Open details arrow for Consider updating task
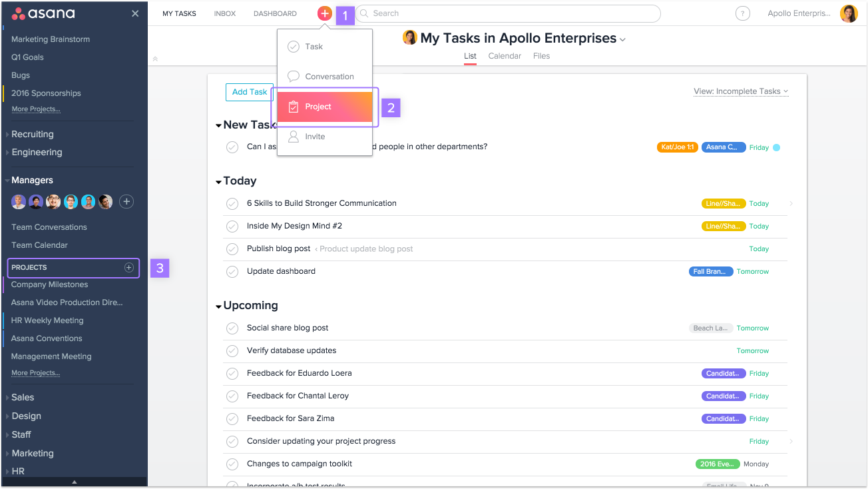The image size is (868, 489). point(791,442)
